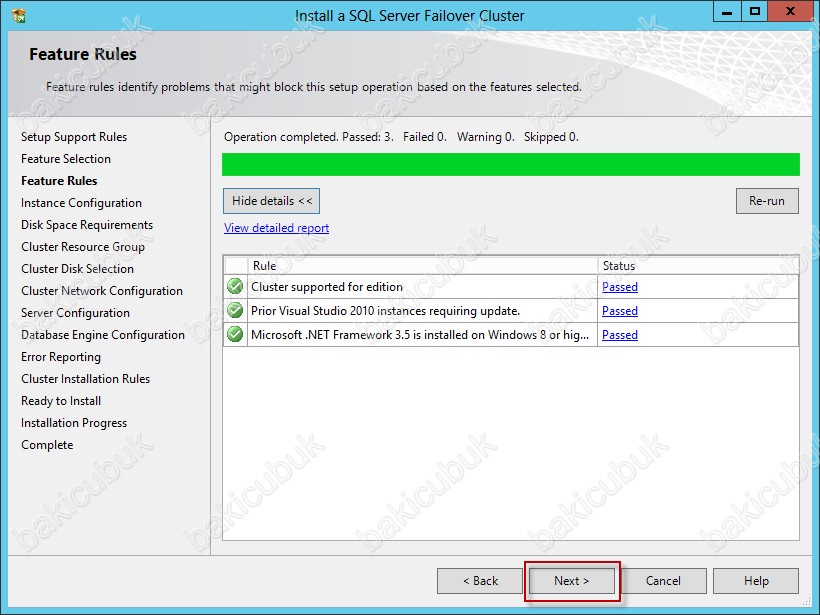Return to previous page with Back button
820x615 pixels.
[480, 581]
